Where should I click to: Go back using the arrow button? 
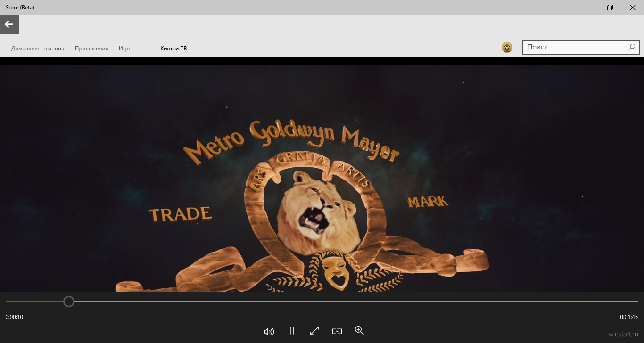[9, 24]
